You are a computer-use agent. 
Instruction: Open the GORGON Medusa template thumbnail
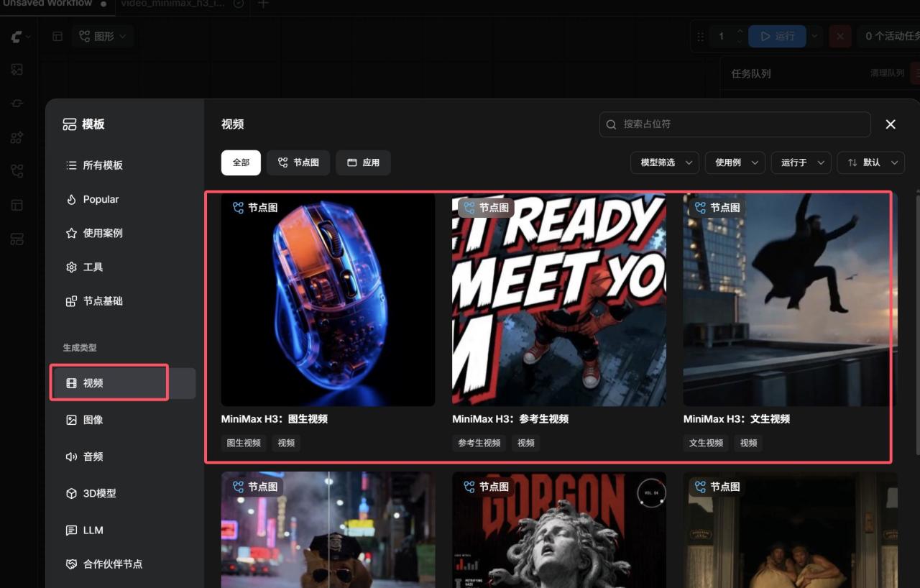tap(559, 530)
